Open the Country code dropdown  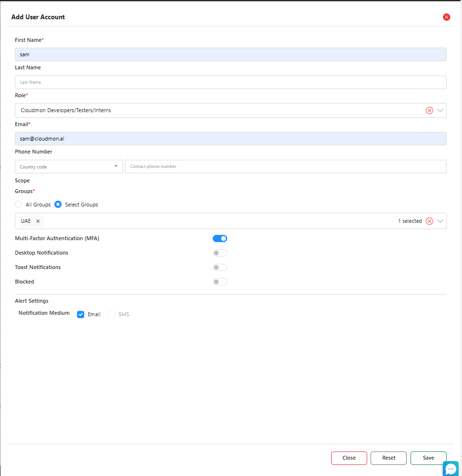(69, 167)
